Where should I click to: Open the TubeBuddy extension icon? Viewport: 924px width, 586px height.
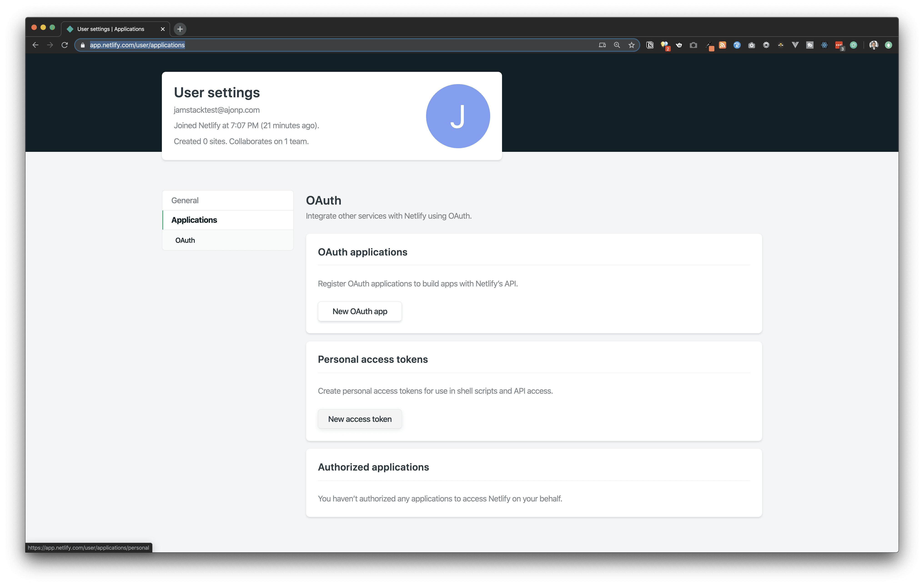(810, 45)
